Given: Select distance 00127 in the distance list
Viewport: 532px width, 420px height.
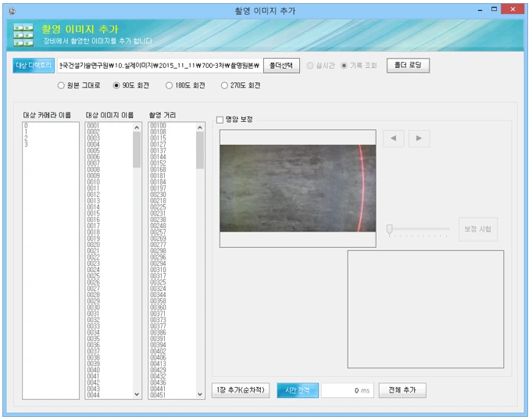Looking at the screenshot, I should (x=173, y=145).
